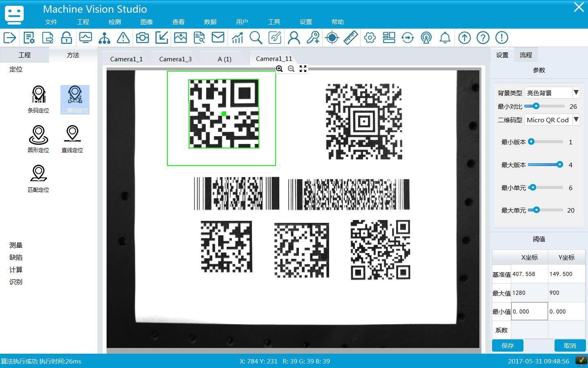Click the question mark help icon
Image resolution: width=588 pixels, height=368 pixels.
click(x=483, y=38)
